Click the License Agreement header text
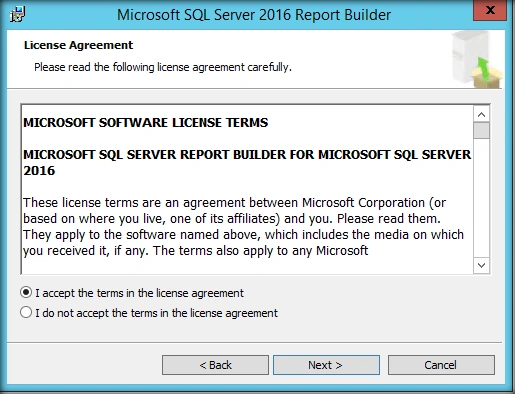The width and height of the screenshot is (515, 394). click(78, 45)
